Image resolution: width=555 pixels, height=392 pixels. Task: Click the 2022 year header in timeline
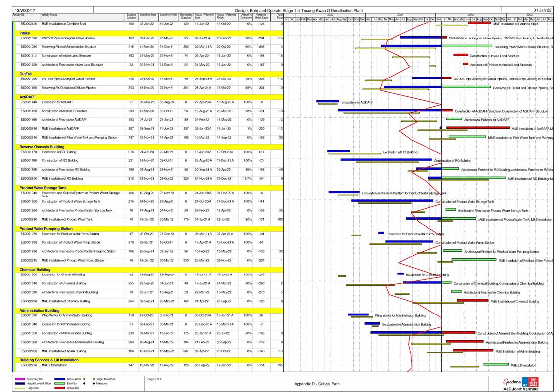[470, 15]
